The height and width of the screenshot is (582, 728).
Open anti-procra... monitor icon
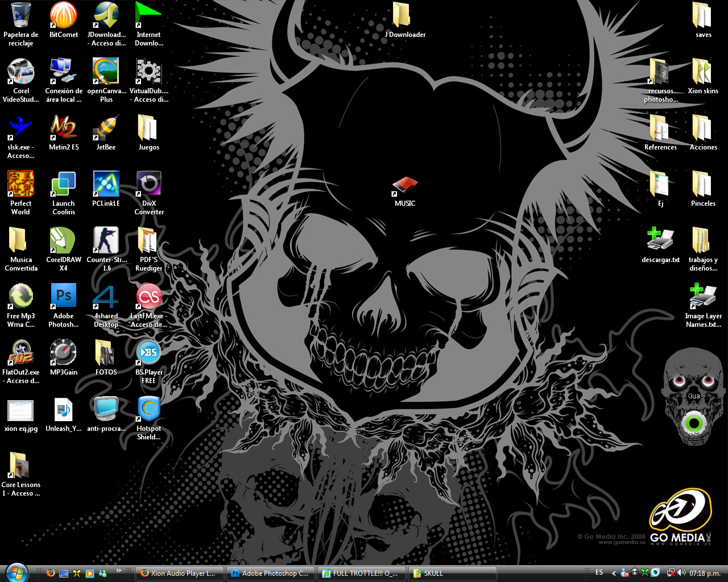[x=106, y=409]
